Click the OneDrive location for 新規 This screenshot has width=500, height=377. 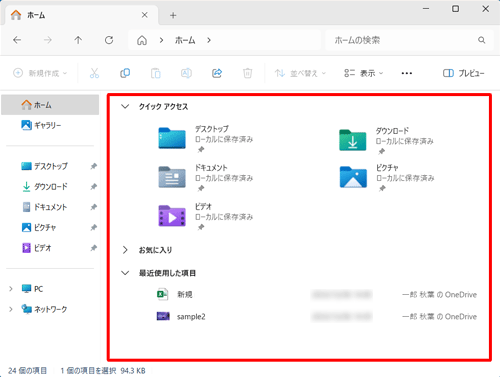[x=440, y=295]
